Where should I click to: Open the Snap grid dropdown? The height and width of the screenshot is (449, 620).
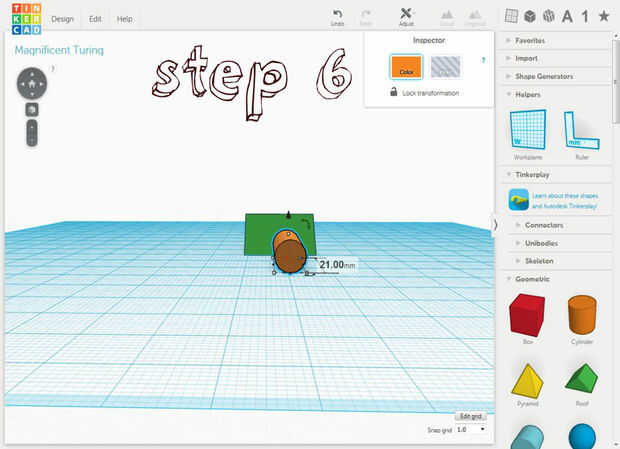point(471,429)
